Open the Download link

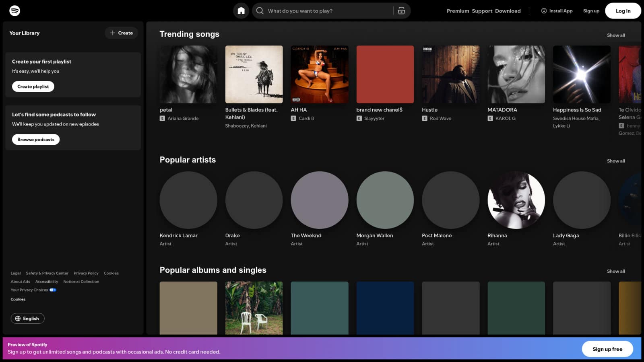[508, 11]
